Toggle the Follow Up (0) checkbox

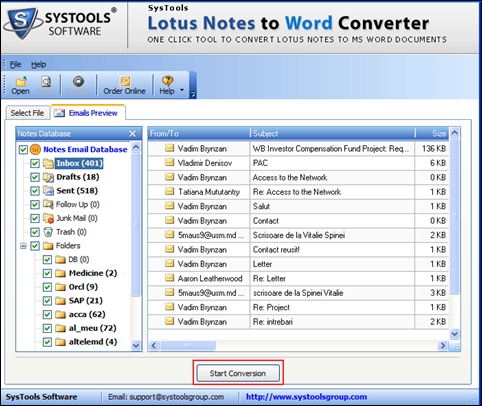click(x=35, y=204)
